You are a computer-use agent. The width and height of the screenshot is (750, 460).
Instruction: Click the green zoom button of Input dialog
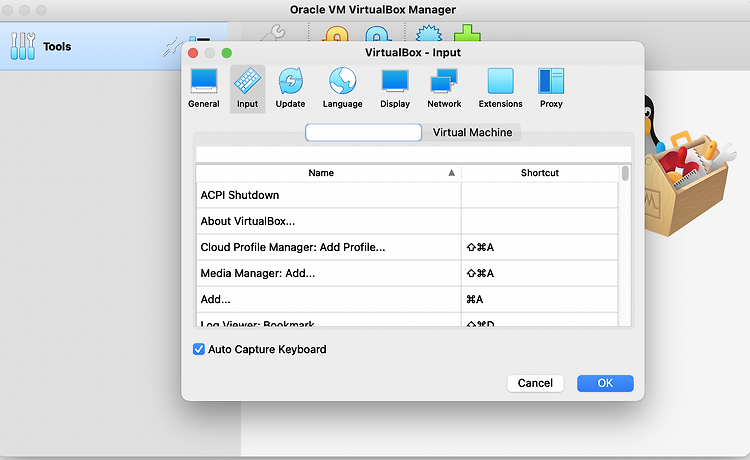click(x=227, y=53)
